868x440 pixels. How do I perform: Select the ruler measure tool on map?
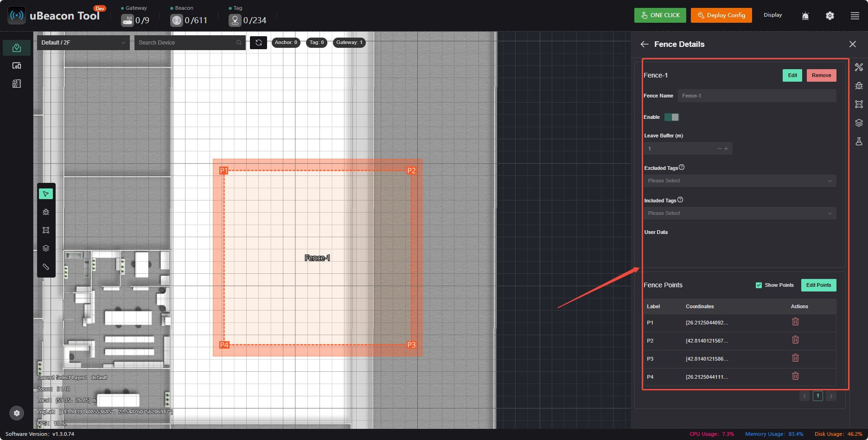[46, 266]
